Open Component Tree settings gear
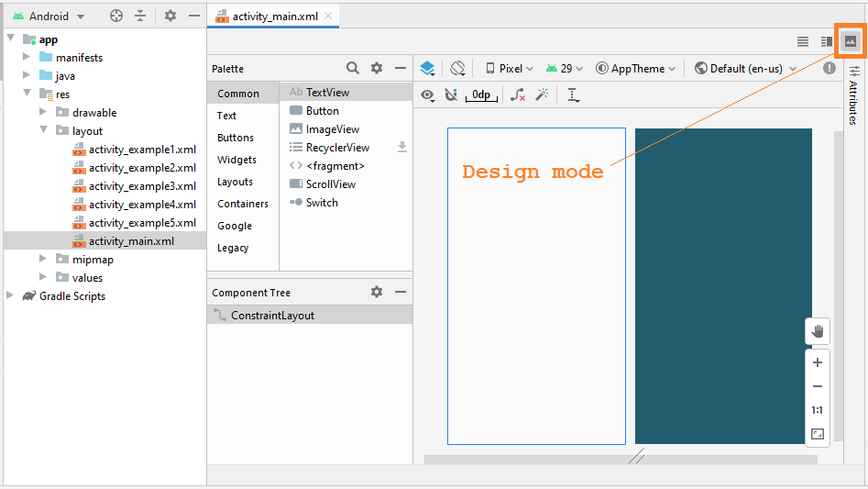Viewport: 868px width, 489px height. click(x=377, y=292)
